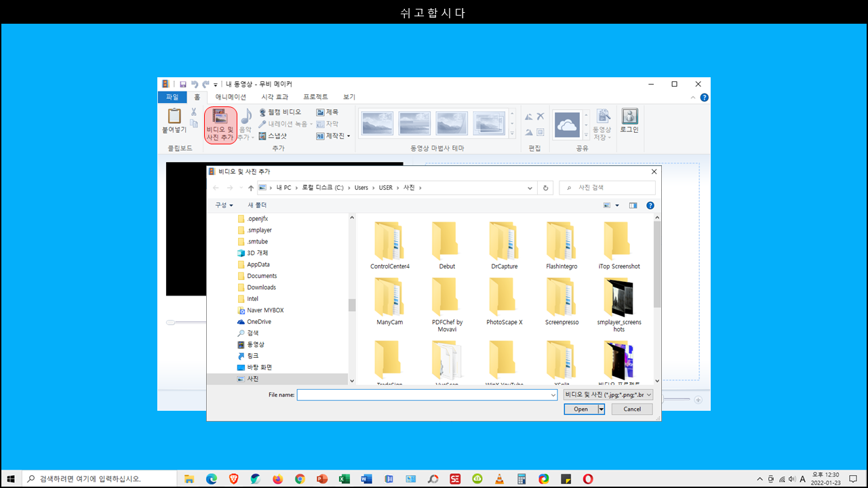Click the Movie Maker zoom slider at bottom right
The width and height of the screenshot is (868, 488).
(x=677, y=400)
